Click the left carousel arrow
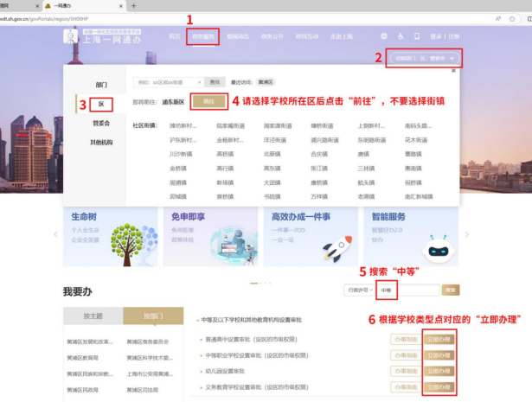The width and height of the screenshot is (532, 402). coord(57,234)
